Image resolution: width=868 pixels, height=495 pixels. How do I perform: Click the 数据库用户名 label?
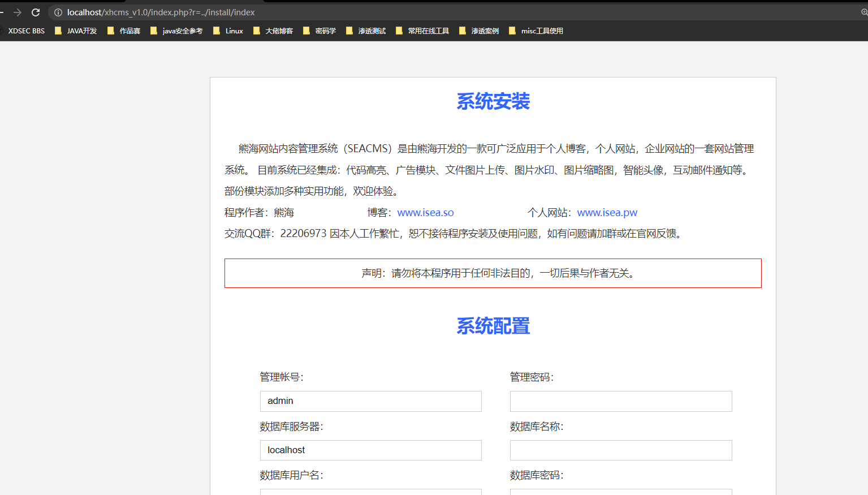pyautogui.click(x=291, y=475)
